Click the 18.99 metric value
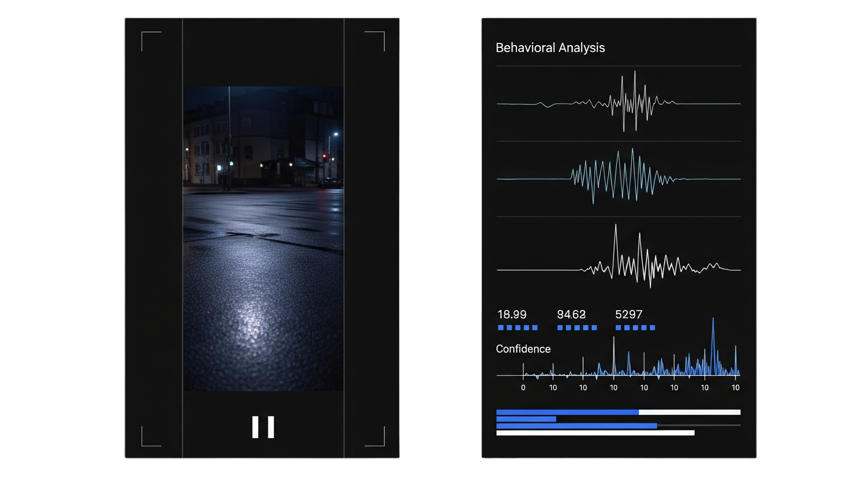 512,314
